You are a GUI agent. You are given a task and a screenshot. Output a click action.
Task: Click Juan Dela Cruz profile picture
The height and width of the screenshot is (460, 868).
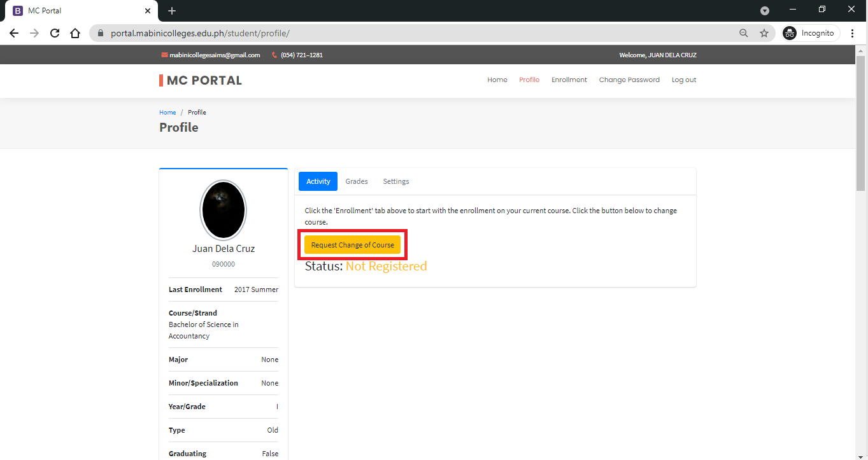[223, 209]
